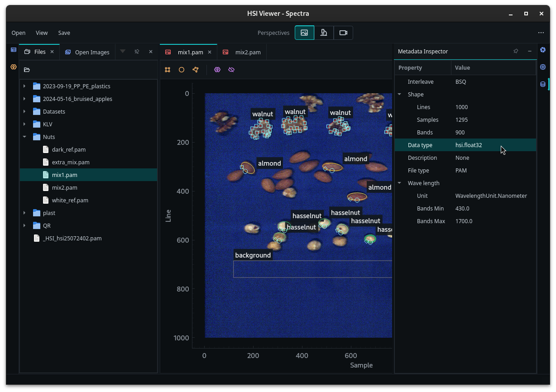
Task: Click the WavelengthUnit.Nanometer value
Action: coord(491,196)
